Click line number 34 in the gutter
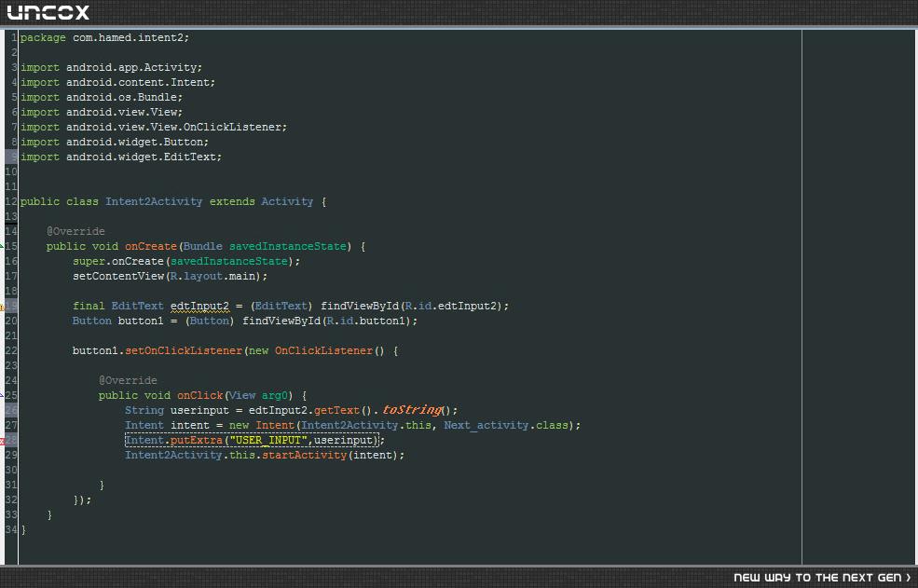The image size is (918, 588). (x=11, y=529)
